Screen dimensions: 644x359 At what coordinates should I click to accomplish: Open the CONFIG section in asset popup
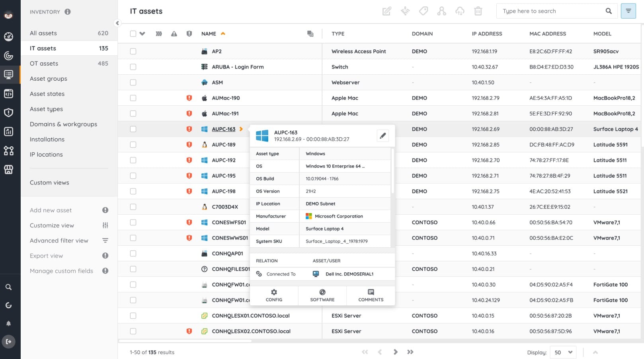pos(274,295)
